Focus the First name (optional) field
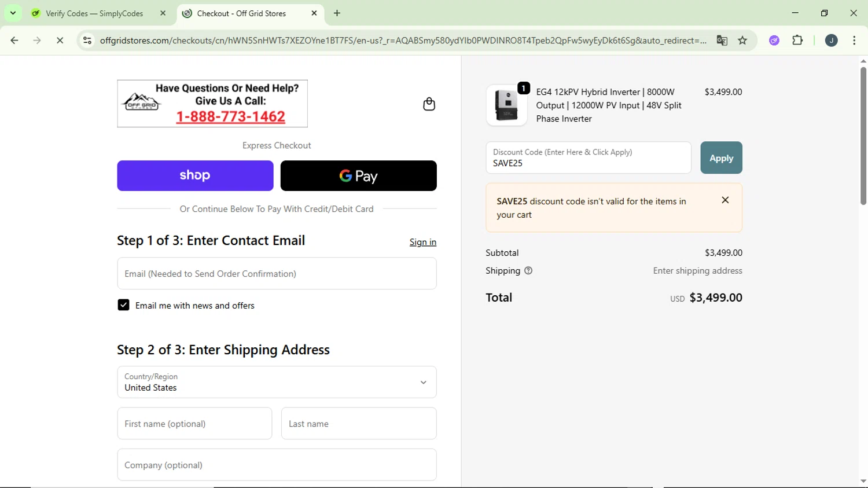The width and height of the screenshot is (868, 488). coord(194,423)
